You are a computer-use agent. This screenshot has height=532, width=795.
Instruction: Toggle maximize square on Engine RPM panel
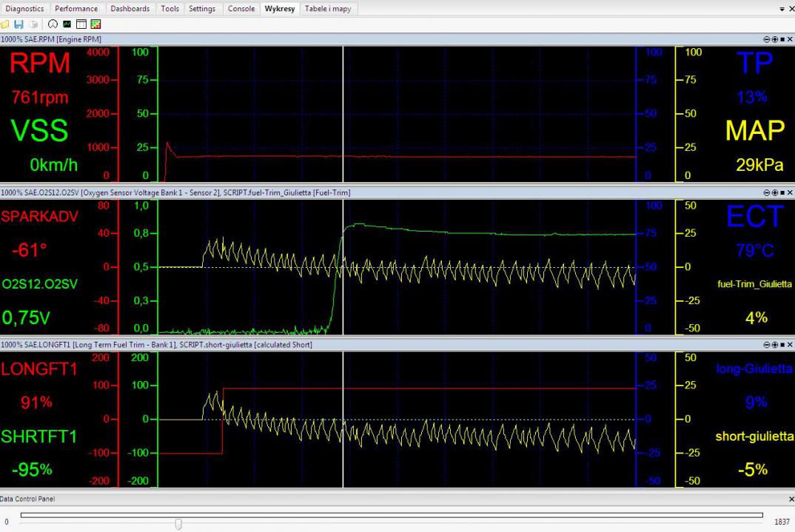click(x=782, y=38)
